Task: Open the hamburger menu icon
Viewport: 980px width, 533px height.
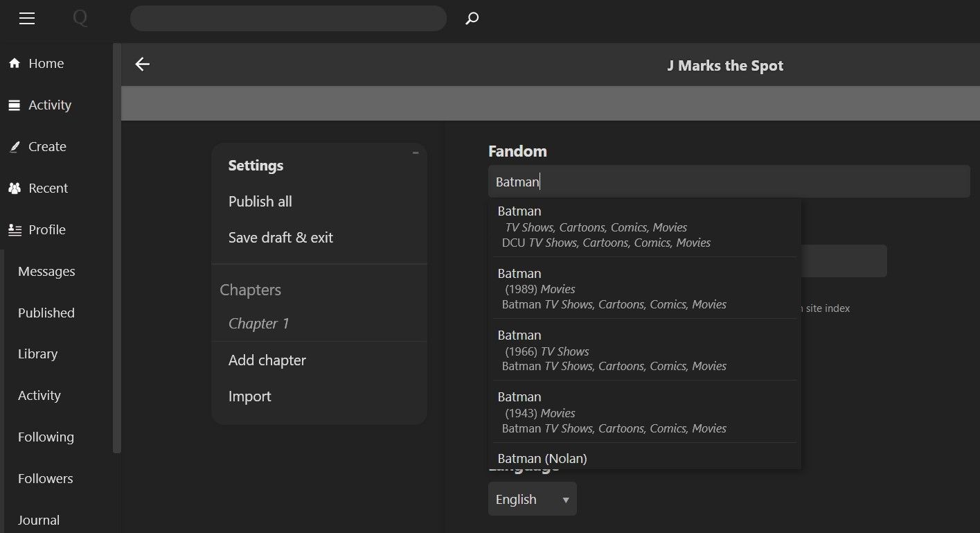Action: [x=27, y=18]
